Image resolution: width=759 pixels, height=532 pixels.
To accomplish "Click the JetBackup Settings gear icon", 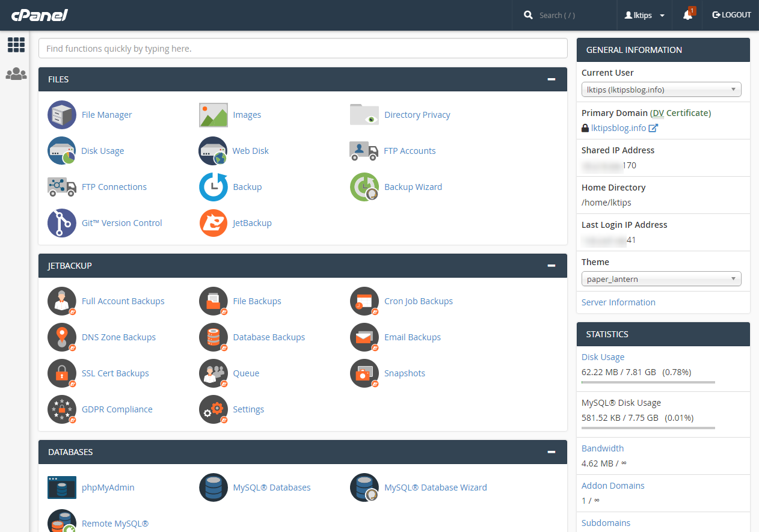I will pos(214,409).
